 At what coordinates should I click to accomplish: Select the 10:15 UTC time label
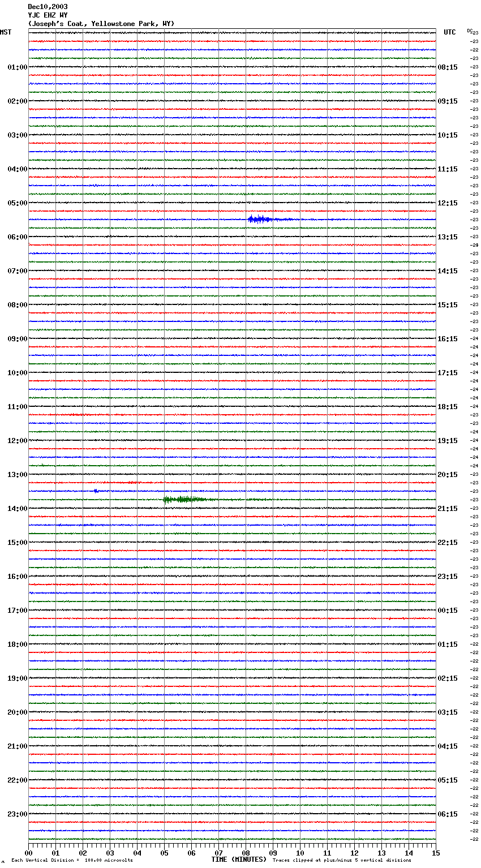point(448,135)
